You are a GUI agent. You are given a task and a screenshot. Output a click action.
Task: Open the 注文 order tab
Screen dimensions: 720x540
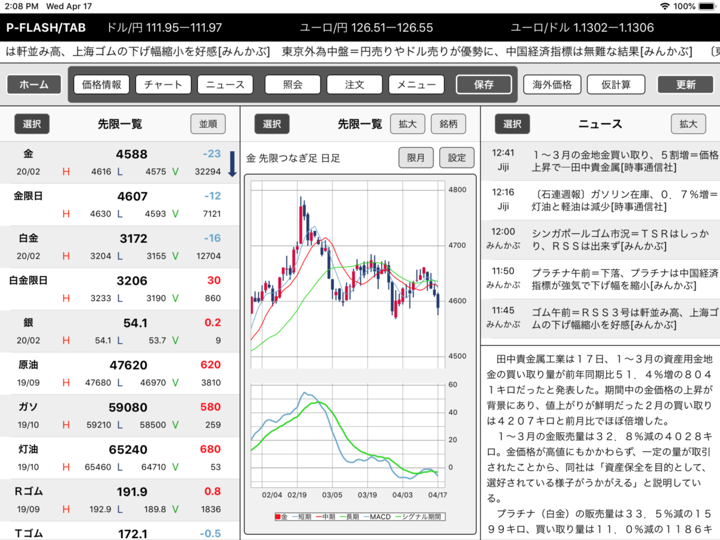tap(353, 85)
